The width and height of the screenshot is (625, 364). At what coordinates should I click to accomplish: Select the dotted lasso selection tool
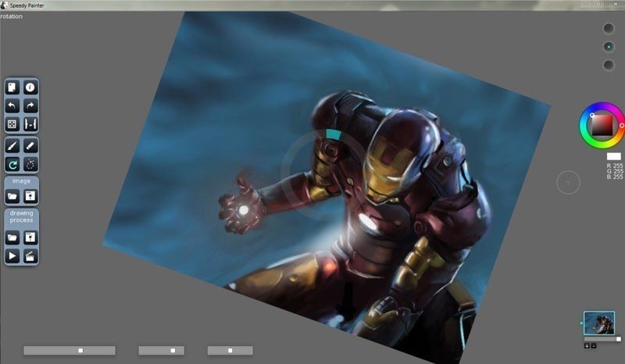[x=30, y=164]
